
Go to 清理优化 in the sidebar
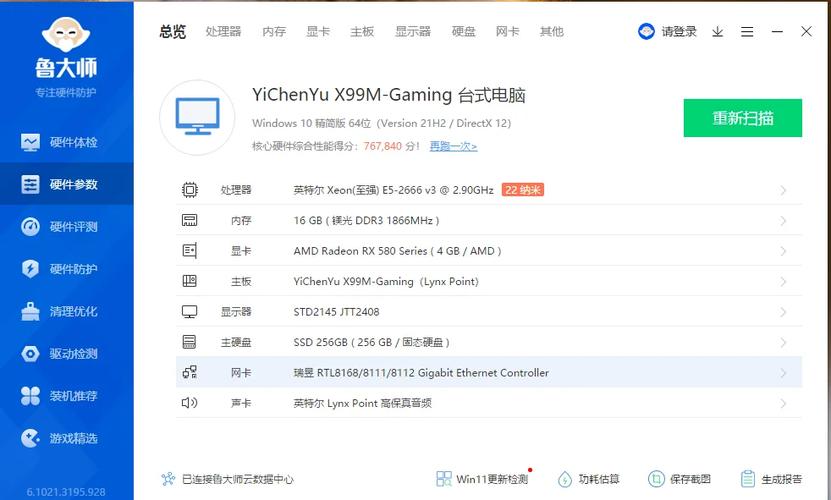(66, 311)
